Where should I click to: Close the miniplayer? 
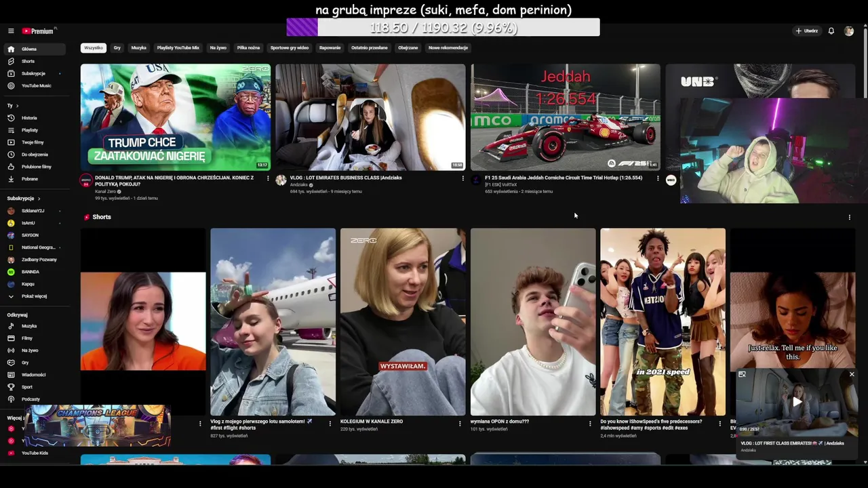pyautogui.click(x=852, y=374)
